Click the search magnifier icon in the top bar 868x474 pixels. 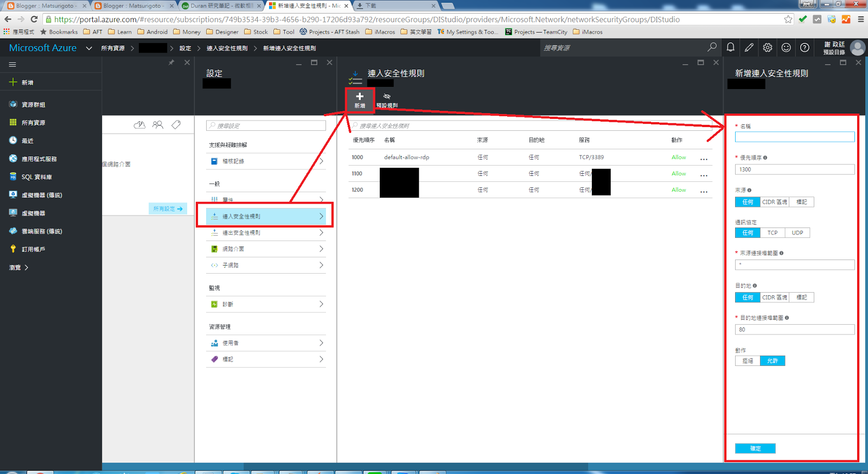pos(712,48)
